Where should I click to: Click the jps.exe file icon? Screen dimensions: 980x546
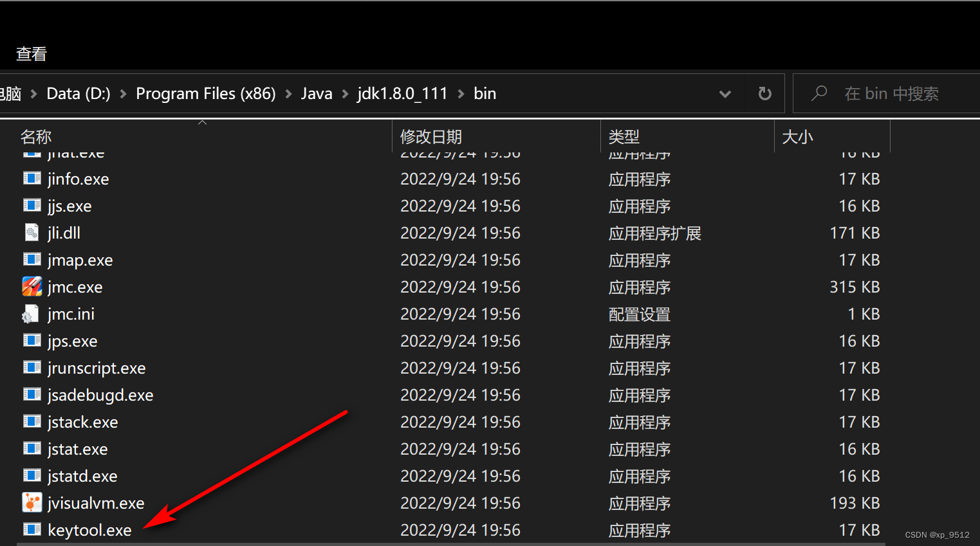[32, 340]
